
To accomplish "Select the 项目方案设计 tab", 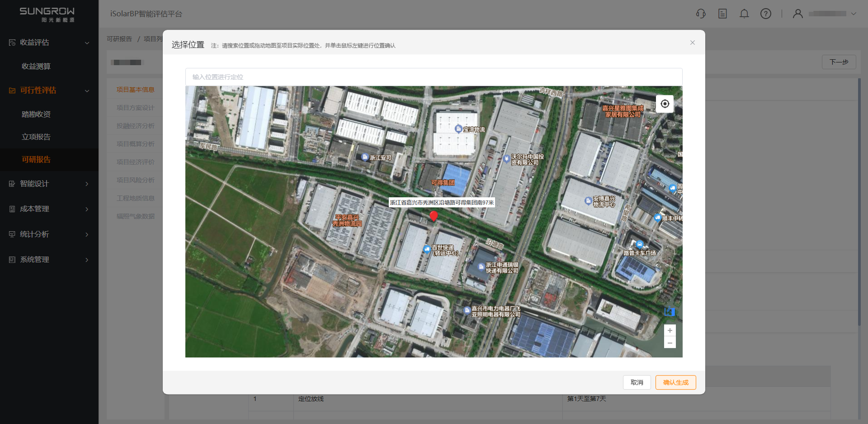I will [x=135, y=108].
